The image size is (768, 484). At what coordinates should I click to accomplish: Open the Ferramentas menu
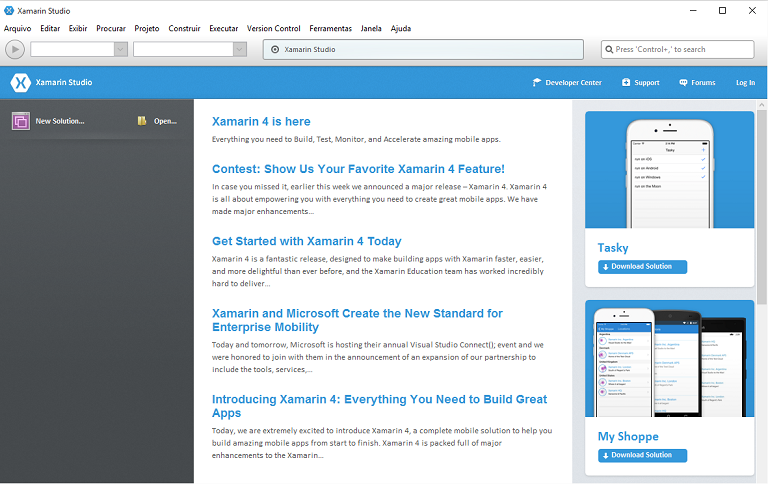click(x=331, y=28)
